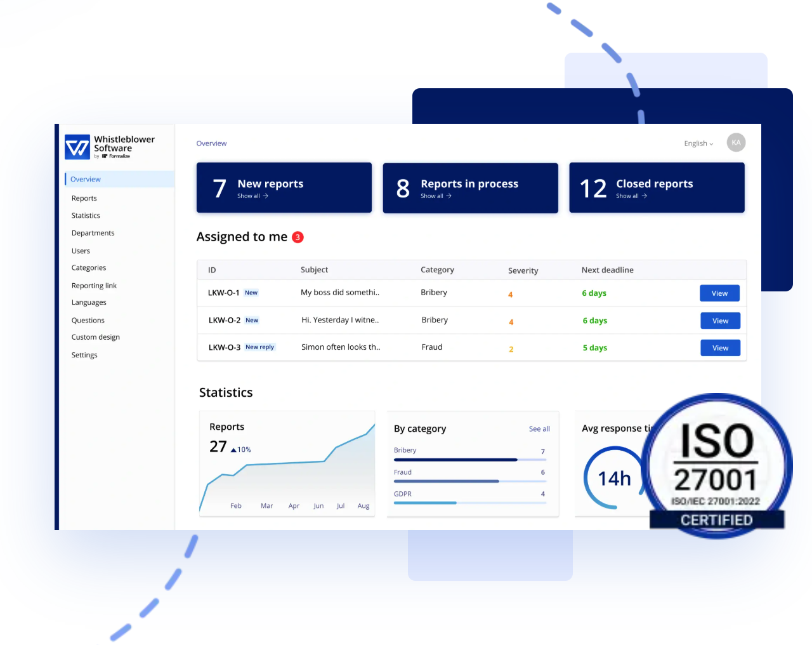Click the 14h response time gauge
The image size is (812, 645).
[x=613, y=478]
